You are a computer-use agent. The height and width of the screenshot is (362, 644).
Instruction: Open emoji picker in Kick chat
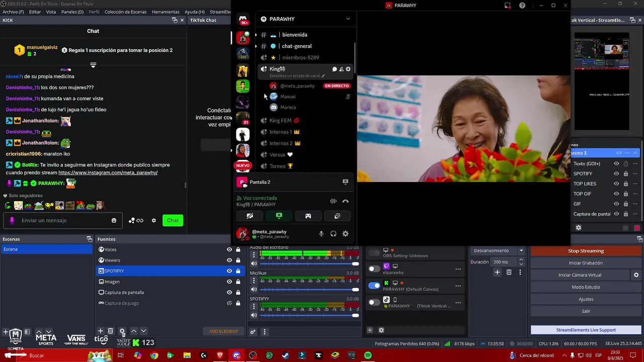pos(114,220)
